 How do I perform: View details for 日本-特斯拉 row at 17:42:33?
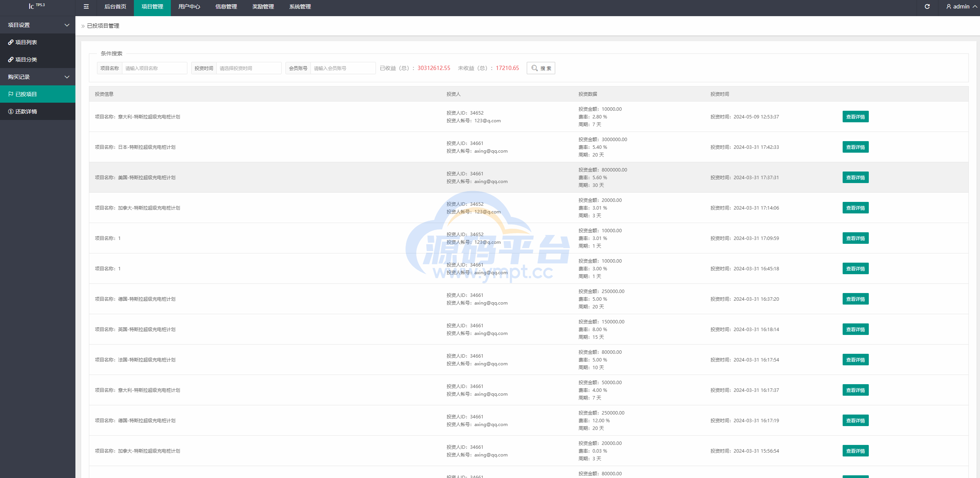[855, 147]
